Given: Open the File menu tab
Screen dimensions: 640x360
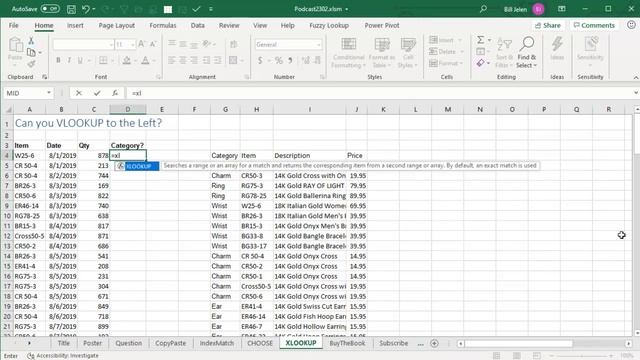Looking at the screenshot, I should tap(13, 25).
